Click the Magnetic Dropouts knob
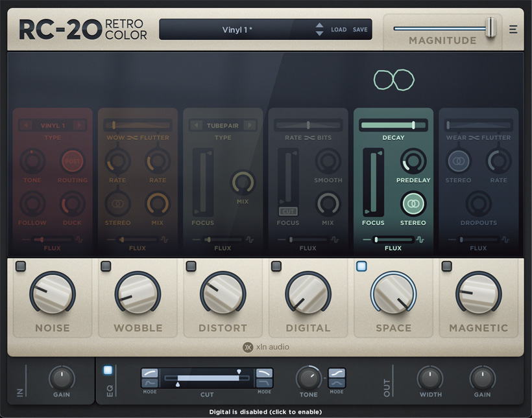This screenshot has height=418, width=532. click(478, 203)
